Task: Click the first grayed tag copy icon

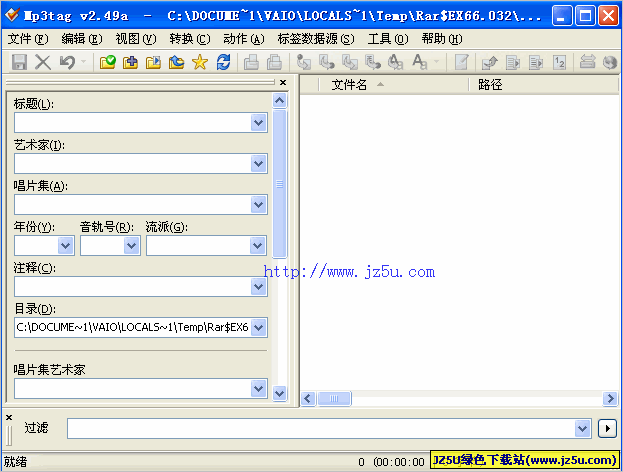Action: [x=251, y=62]
